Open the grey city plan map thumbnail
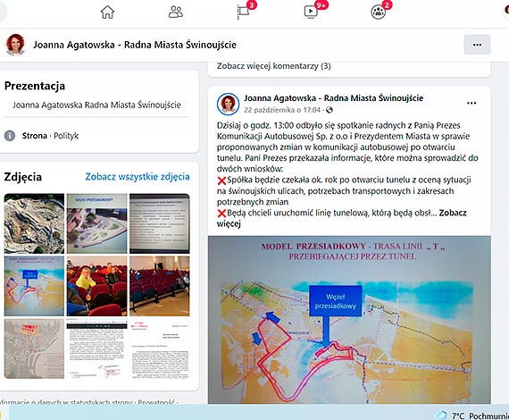Screen dimensions: 509x420 pyautogui.click(x=34, y=349)
